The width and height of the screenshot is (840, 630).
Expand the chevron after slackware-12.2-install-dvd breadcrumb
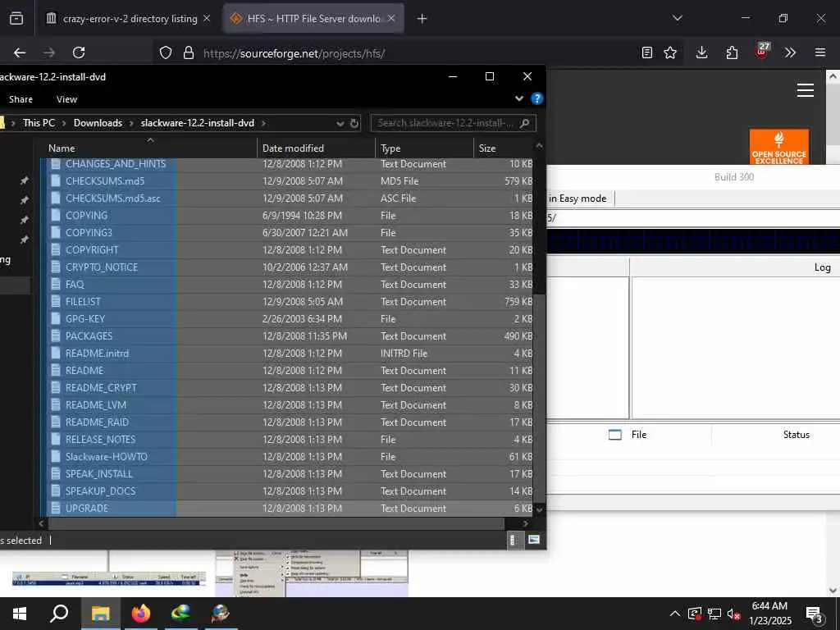(x=263, y=123)
